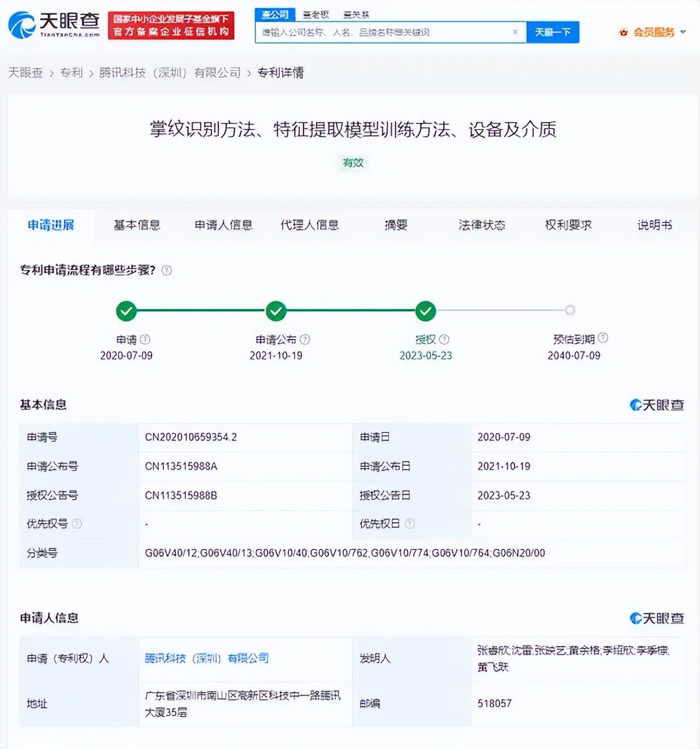Image resolution: width=700 pixels, height=749 pixels.
Task: Open help icon next to 专利申请流程有哪些步骤
Action: coord(167,270)
